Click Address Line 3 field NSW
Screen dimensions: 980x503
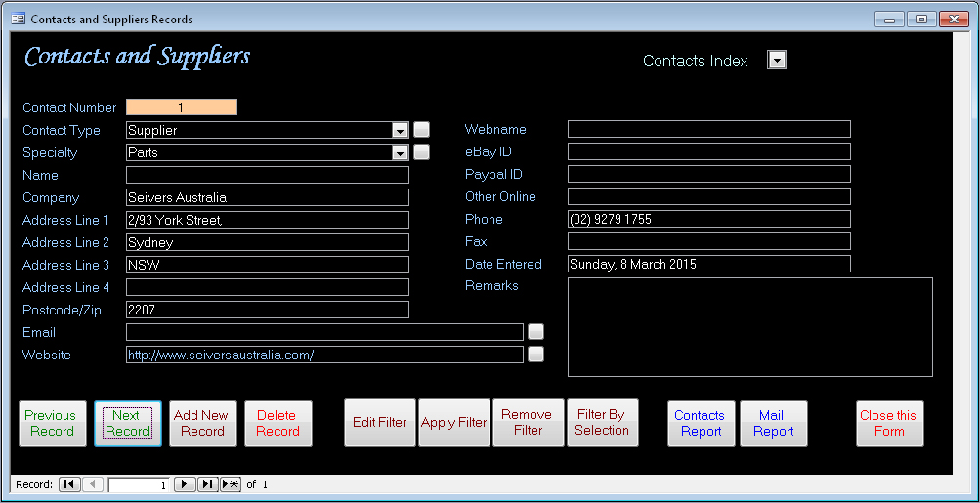[268, 265]
